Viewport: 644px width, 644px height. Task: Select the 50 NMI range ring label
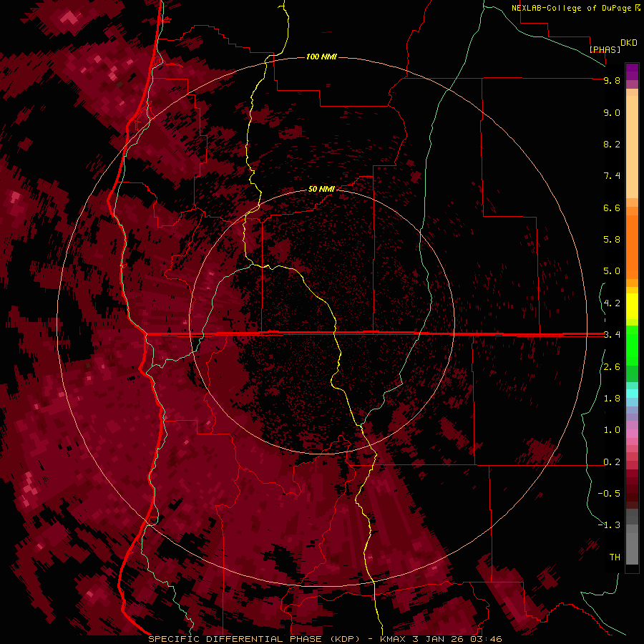[321, 189]
